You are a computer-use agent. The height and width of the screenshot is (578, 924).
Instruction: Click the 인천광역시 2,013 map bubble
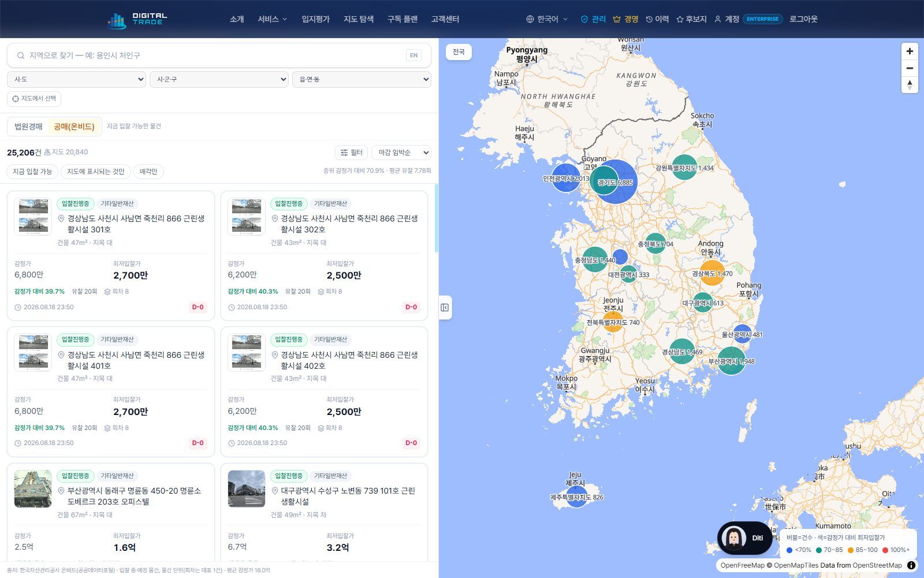(x=566, y=178)
